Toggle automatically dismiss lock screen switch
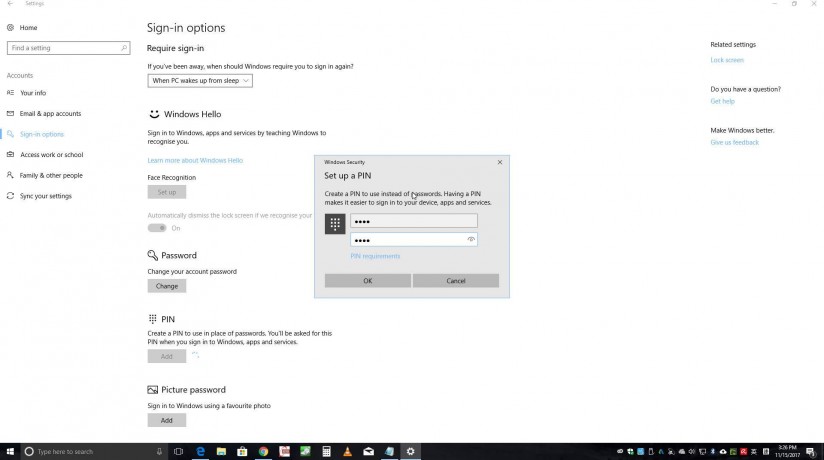 (x=157, y=228)
